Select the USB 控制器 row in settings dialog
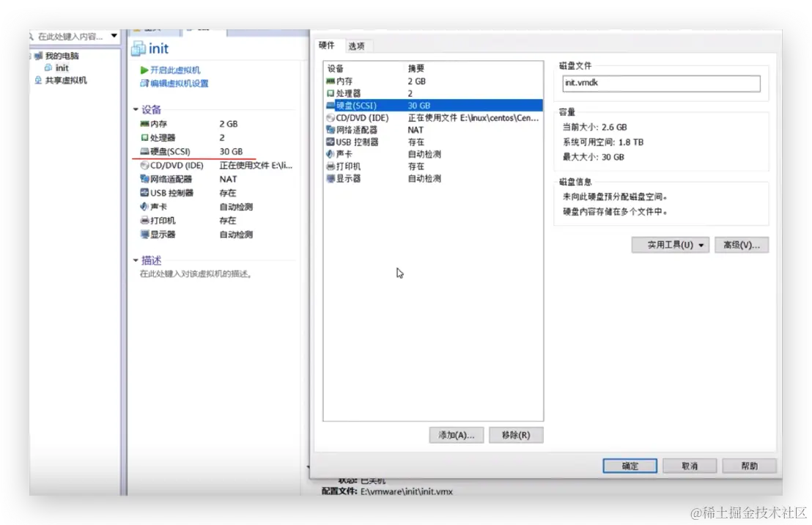This screenshot has height=525, width=812. pos(433,142)
